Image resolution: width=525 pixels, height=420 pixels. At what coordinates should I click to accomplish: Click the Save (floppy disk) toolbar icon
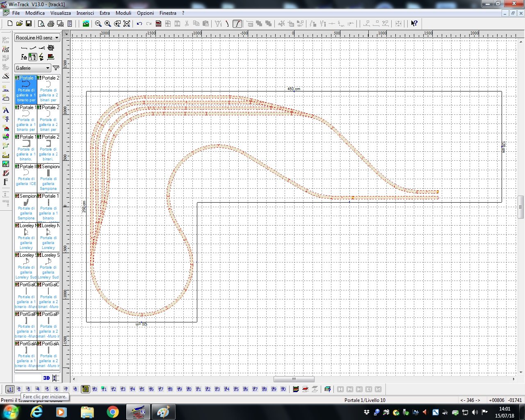pos(29,24)
